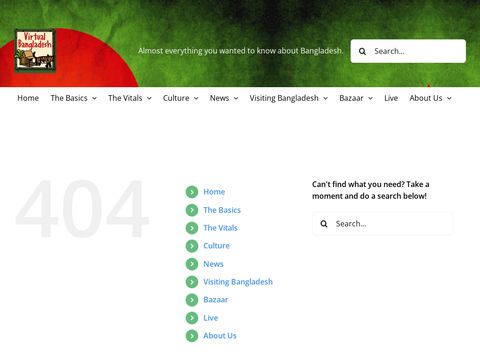
Task: Expand The Basics menu chevron
Action: tap(94, 98)
